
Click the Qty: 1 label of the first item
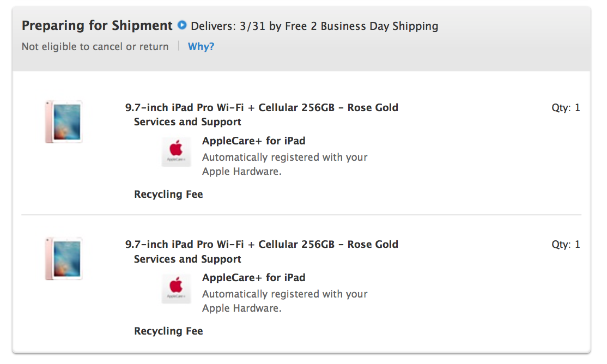coord(566,108)
